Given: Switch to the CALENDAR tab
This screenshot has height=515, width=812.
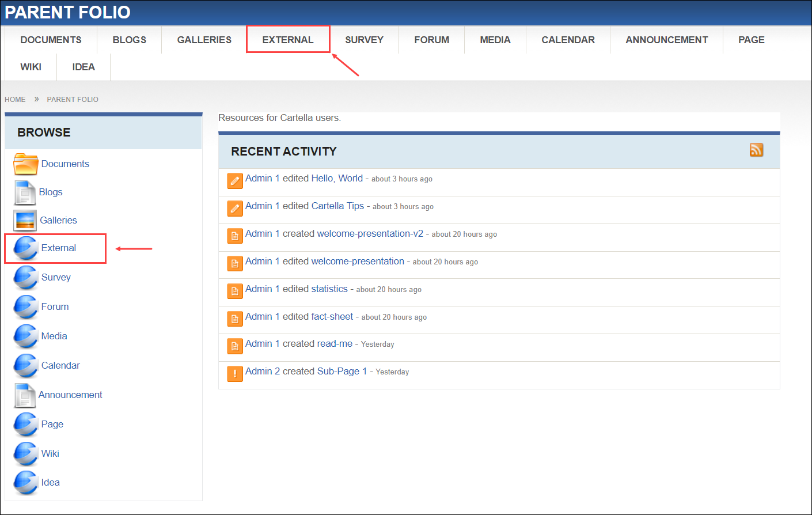Looking at the screenshot, I should (x=568, y=40).
